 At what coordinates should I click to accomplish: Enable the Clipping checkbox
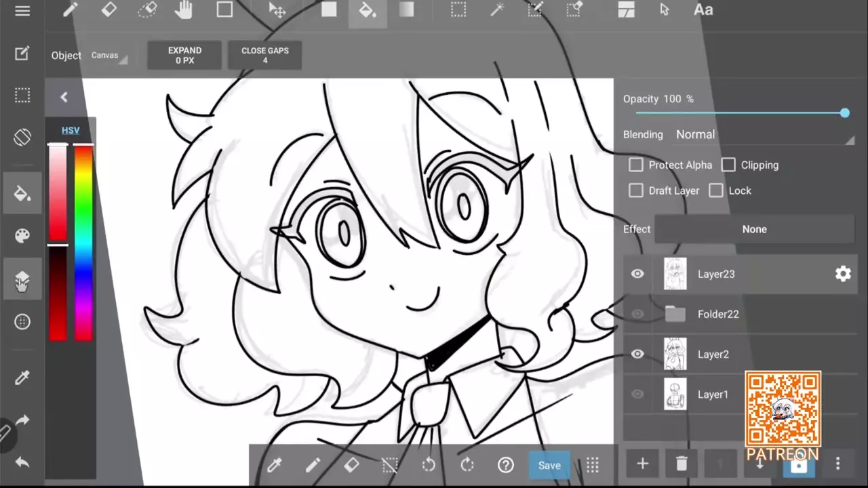click(728, 165)
